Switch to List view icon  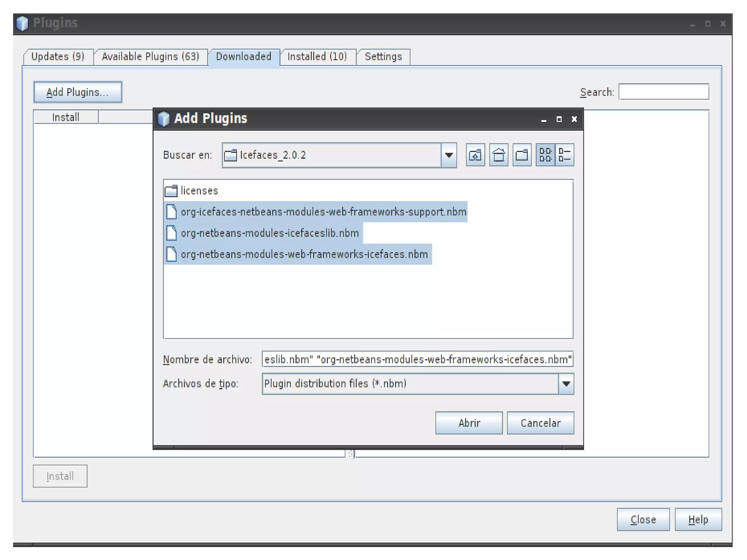[x=545, y=155]
